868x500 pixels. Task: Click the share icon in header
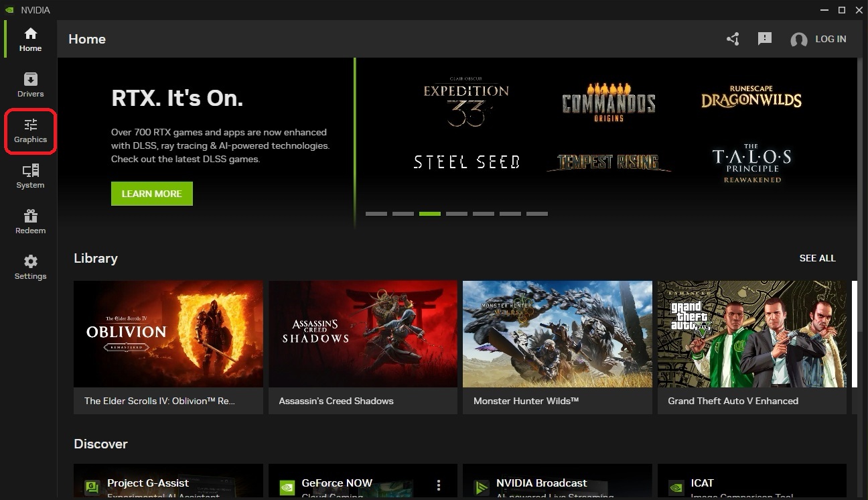[733, 39]
